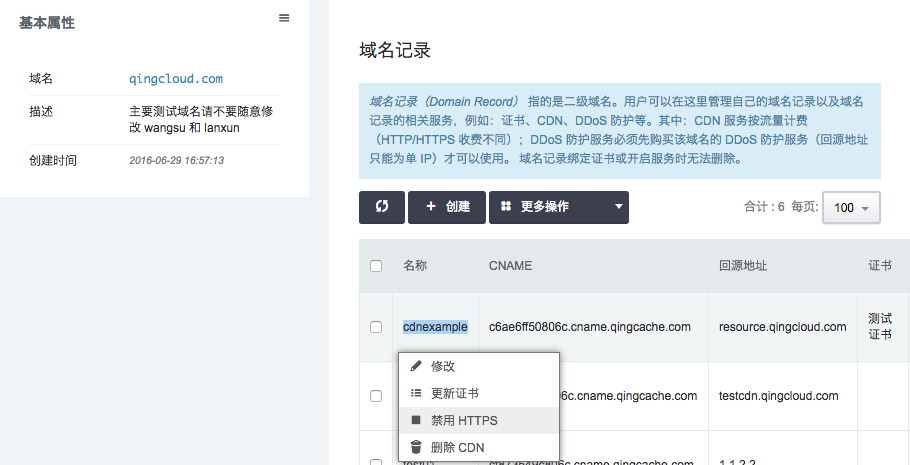Open the basic properties hamburger menu
The width and height of the screenshot is (910, 465).
click(x=284, y=18)
